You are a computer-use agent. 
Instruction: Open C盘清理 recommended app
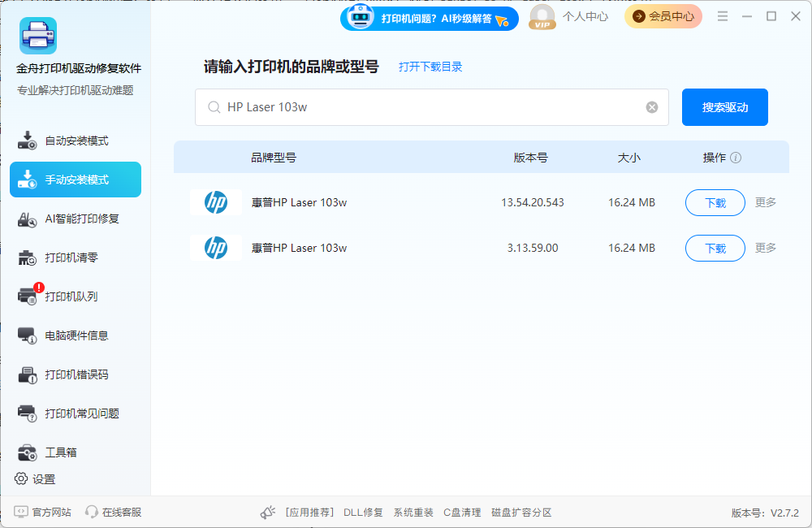(x=462, y=513)
